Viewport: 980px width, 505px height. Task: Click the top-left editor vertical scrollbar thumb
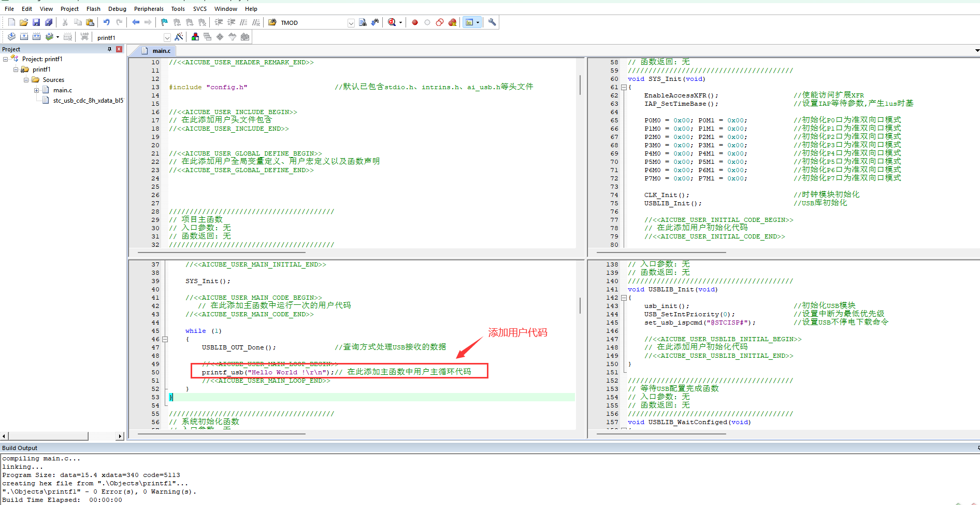point(580,84)
